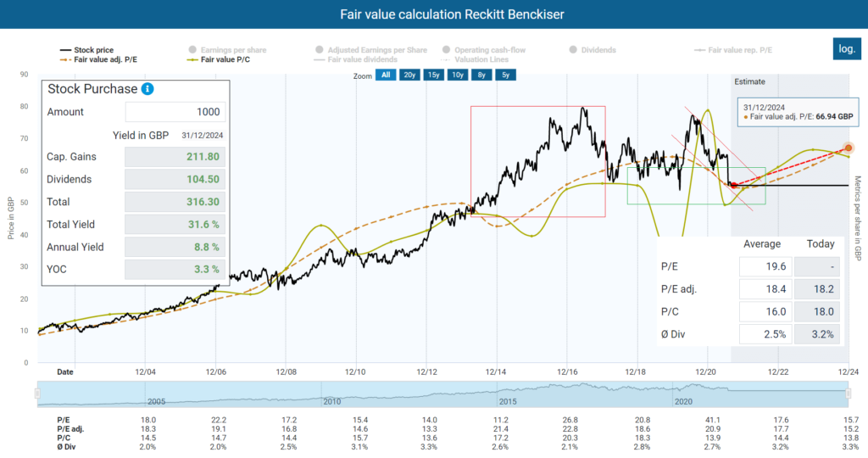This screenshot has height=458, width=868.
Task: Toggle the Fair value adj. P/E legend
Action: click(98, 59)
